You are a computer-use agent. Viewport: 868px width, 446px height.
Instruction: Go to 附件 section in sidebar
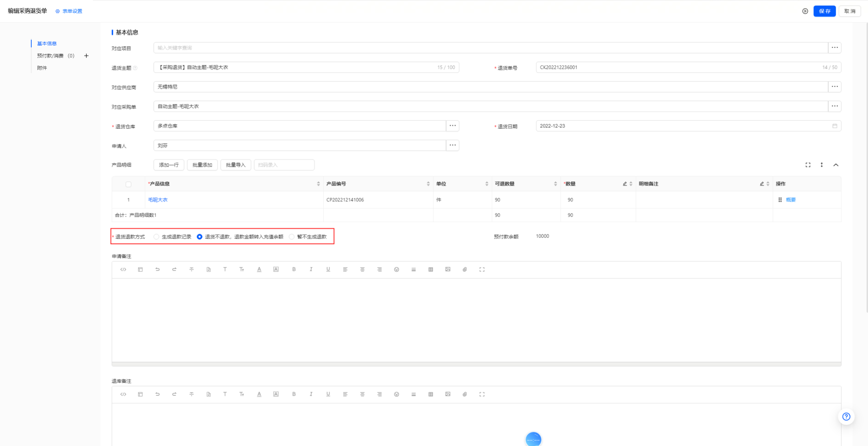tap(42, 68)
